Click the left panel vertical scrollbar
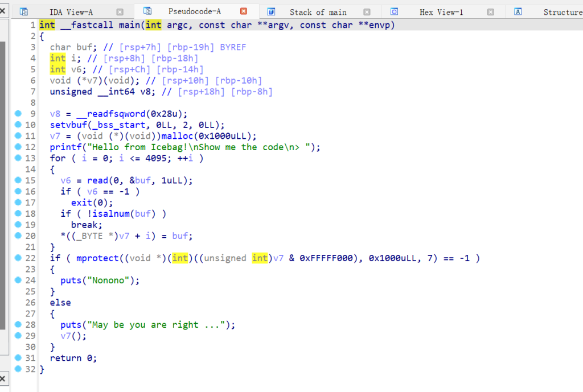 [x=3, y=171]
